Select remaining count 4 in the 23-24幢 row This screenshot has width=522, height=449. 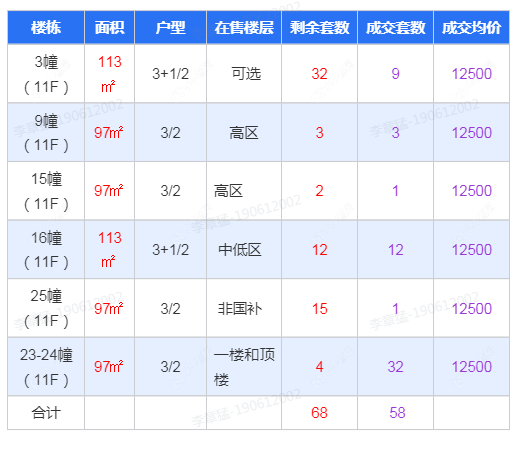[x=319, y=366]
